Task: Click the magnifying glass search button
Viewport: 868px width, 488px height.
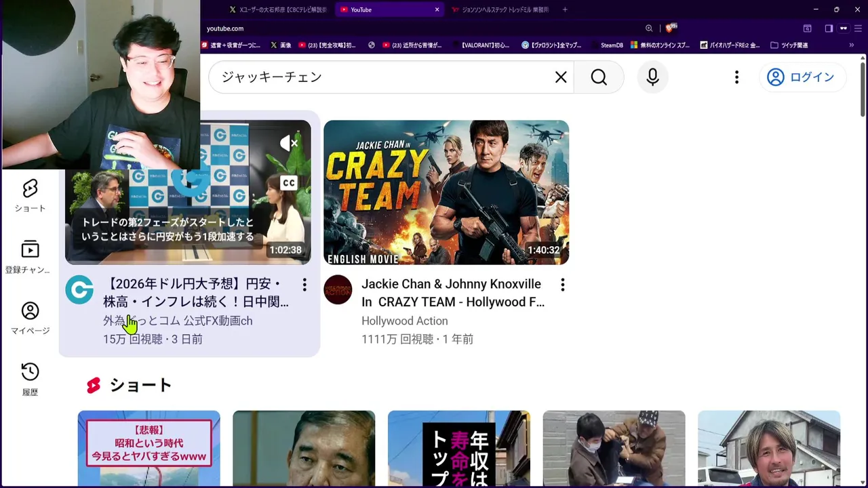Action: coord(599,77)
